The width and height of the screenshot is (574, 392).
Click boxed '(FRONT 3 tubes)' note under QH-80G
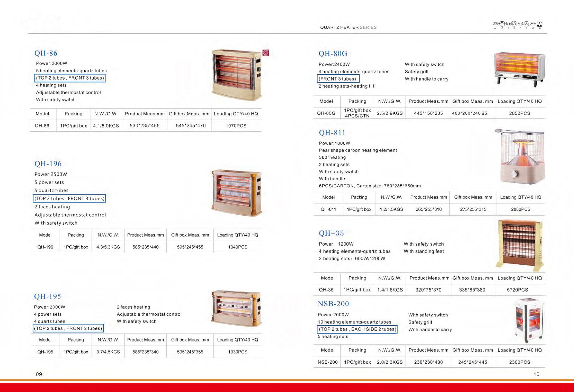[338, 79]
